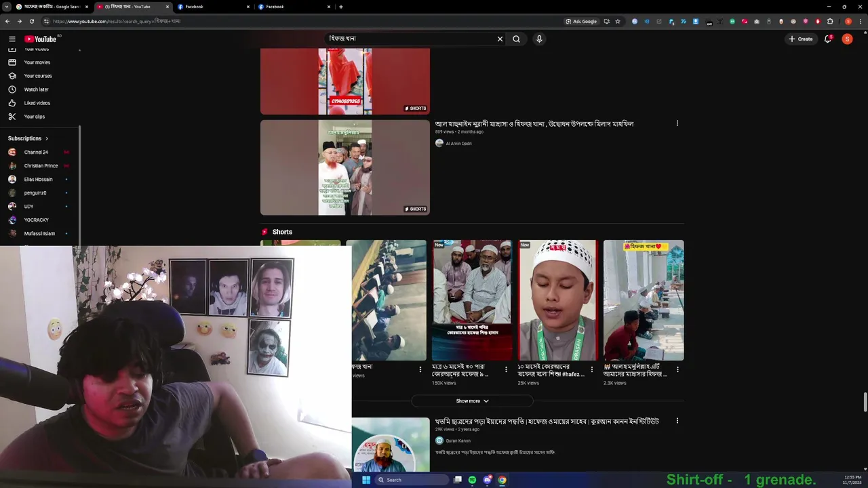The image size is (868, 488).
Task: Open options for the partially hidden Short
Action: click(x=420, y=369)
